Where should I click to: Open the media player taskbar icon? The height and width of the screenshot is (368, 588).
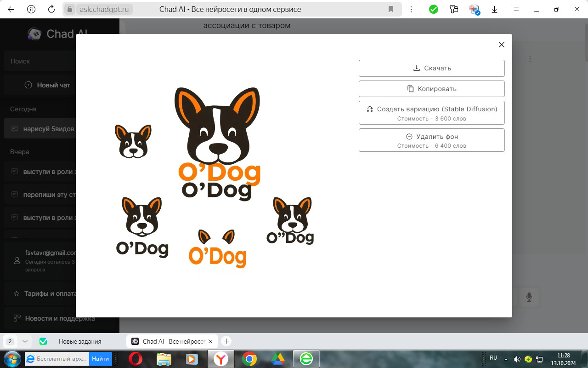[x=192, y=359]
